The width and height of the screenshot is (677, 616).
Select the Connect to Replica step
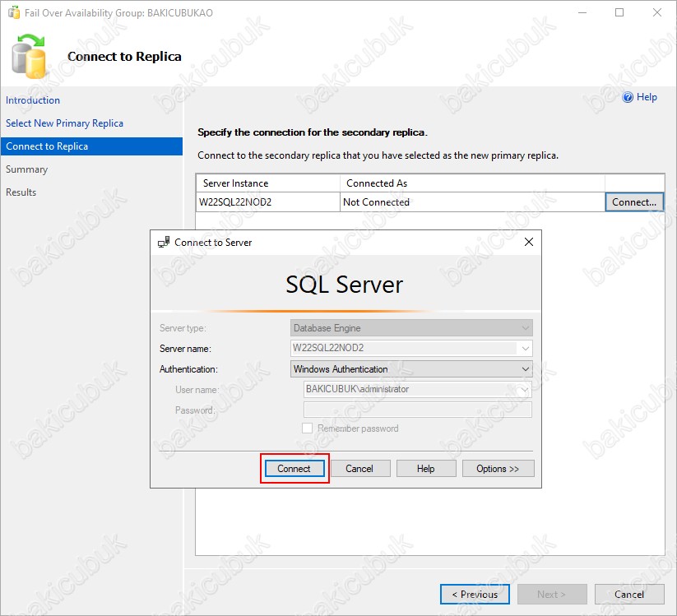[91, 146]
